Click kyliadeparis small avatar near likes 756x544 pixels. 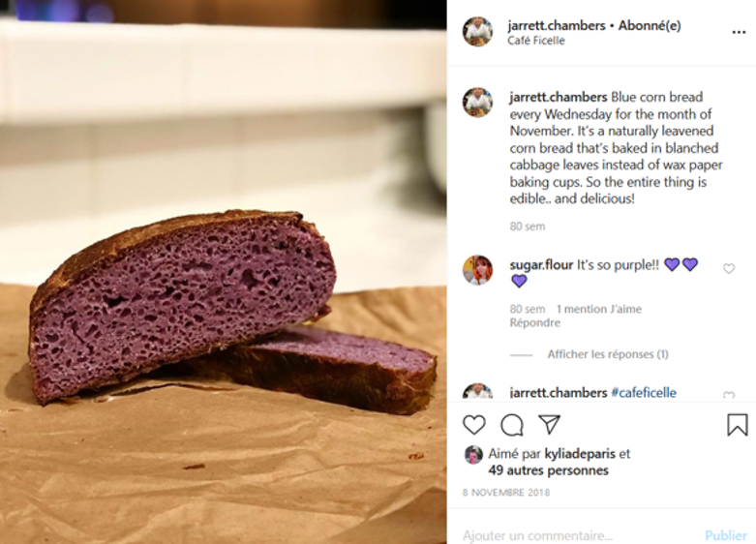[x=473, y=454]
